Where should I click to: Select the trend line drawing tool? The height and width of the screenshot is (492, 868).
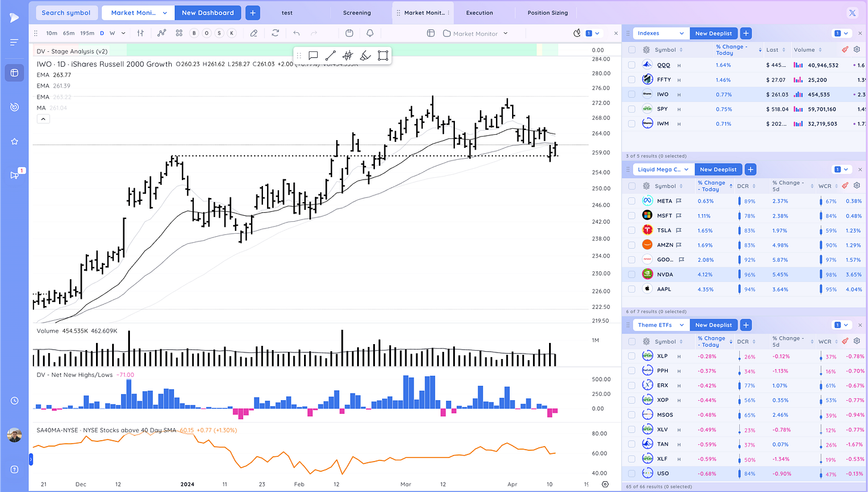click(x=331, y=55)
